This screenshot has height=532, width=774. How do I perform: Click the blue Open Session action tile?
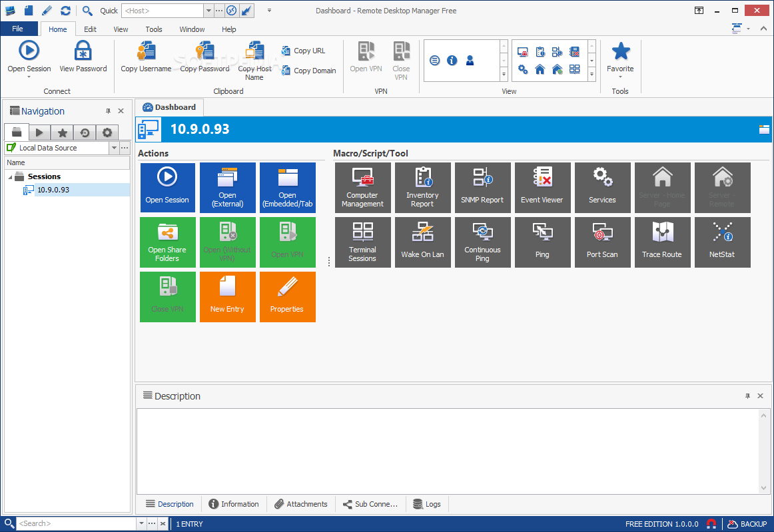coord(167,188)
